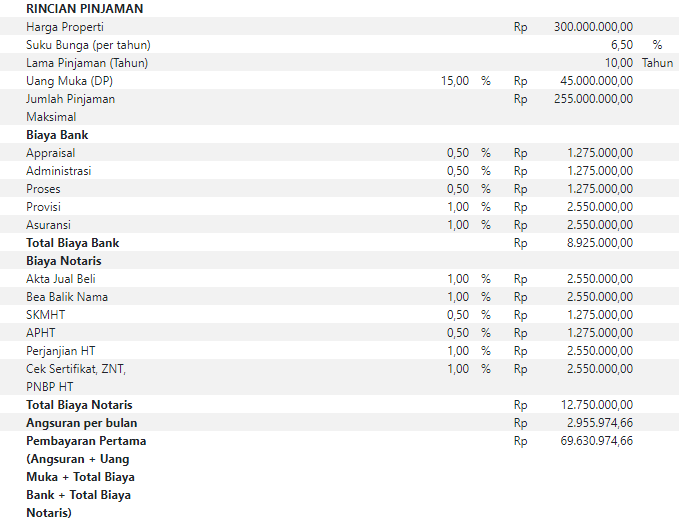
Task: Click the 45.000.000,00 down payment amount
Action: click(596, 81)
